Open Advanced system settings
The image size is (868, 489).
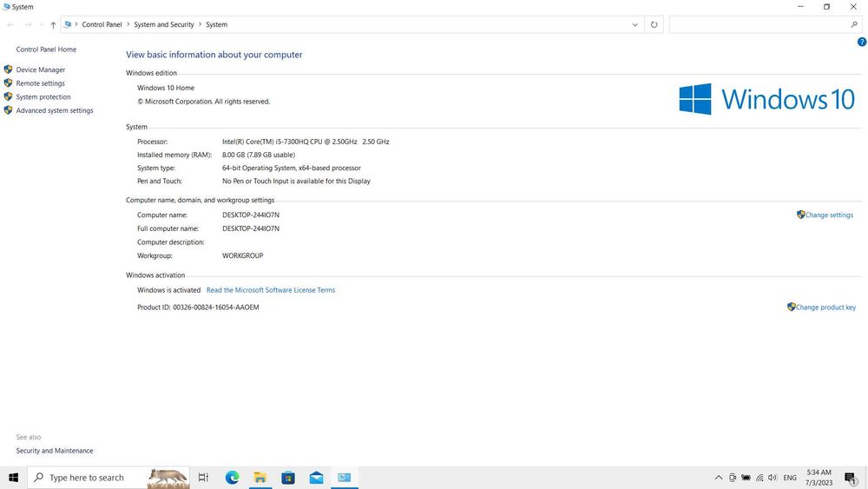pyautogui.click(x=54, y=111)
